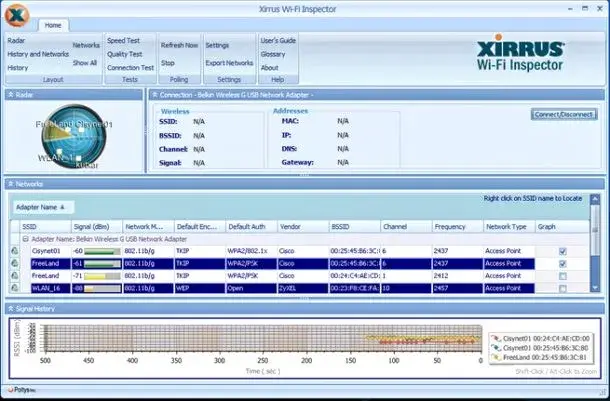Select the Home ribbon tab
Viewport: 610px width, 401px height.
pos(53,25)
